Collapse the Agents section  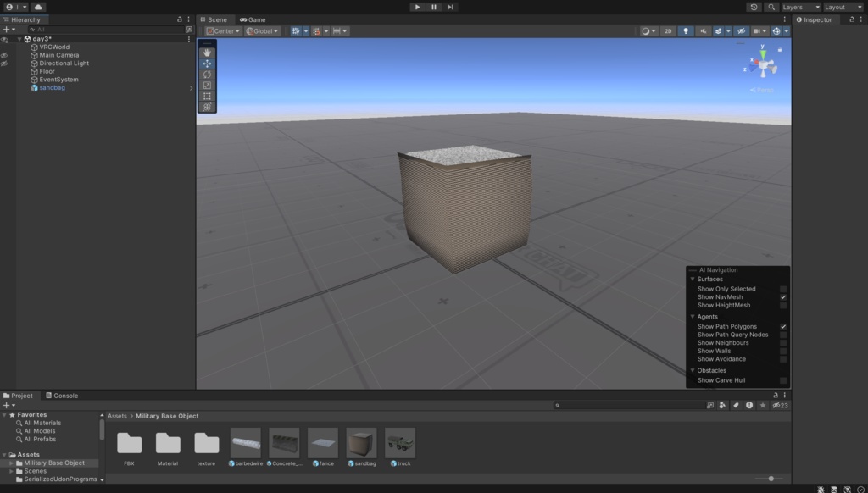(x=693, y=317)
